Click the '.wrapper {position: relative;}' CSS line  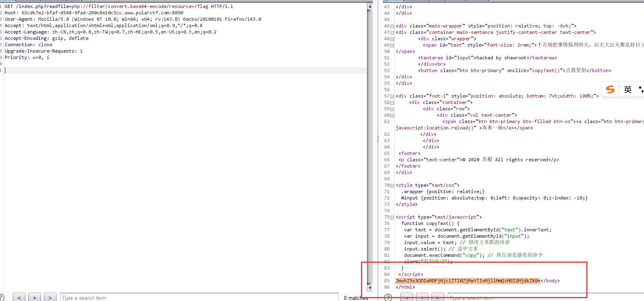point(443,192)
